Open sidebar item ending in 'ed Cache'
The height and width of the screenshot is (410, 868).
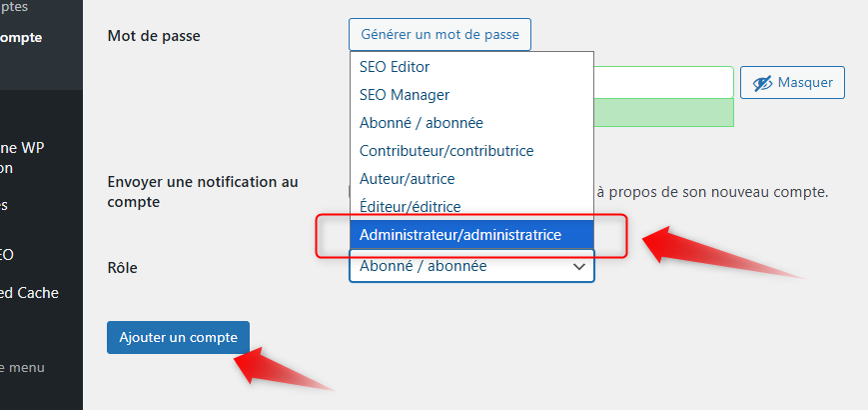[x=29, y=292]
